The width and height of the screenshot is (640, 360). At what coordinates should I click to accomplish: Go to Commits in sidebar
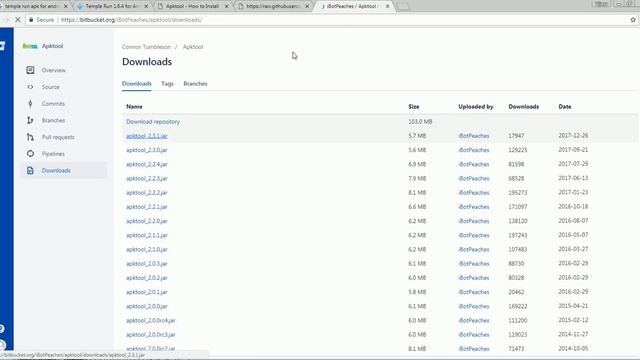(x=53, y=104)
